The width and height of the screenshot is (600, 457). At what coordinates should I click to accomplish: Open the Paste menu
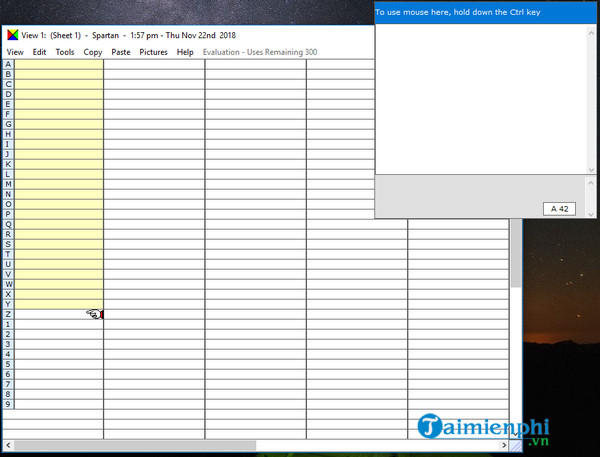coord(121,52)
